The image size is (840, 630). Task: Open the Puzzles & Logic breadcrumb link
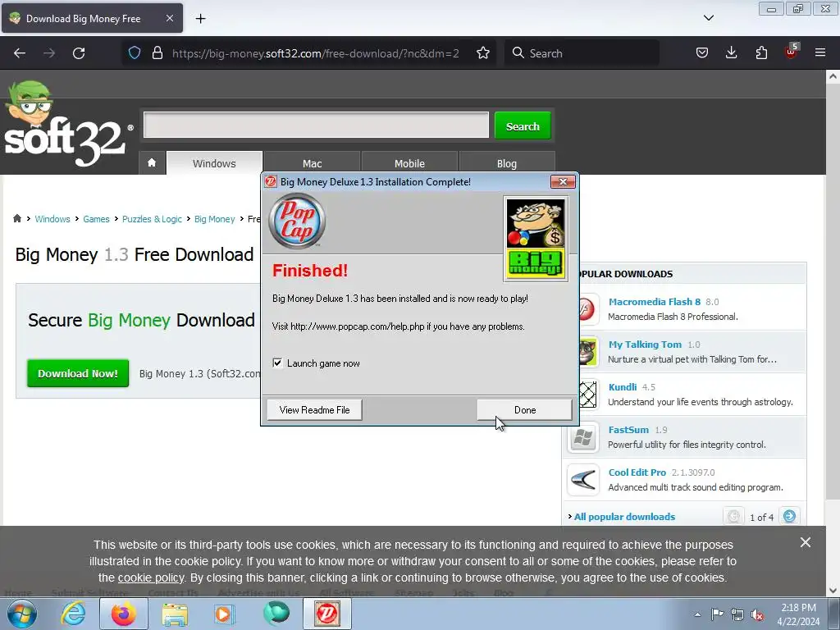click(152, 219)
